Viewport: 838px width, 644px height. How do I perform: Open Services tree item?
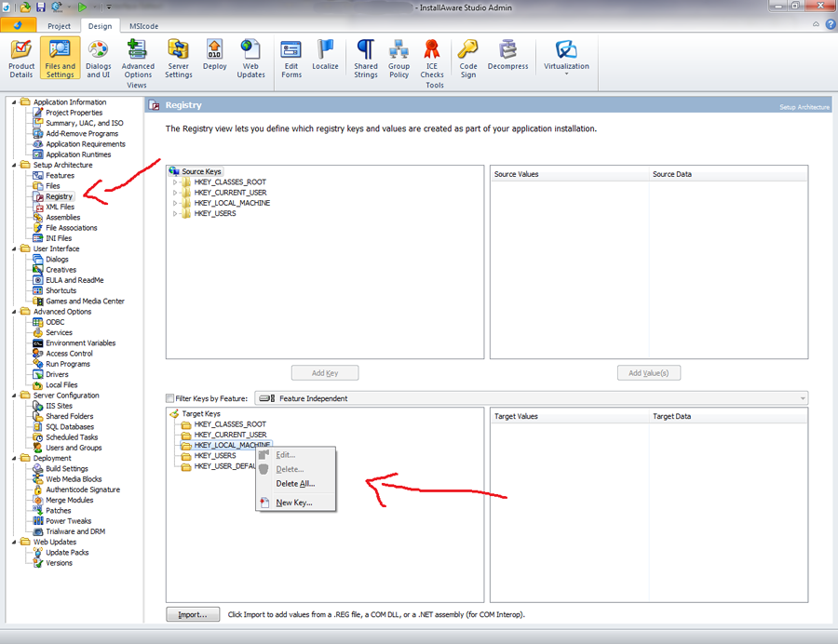click(x=59, y=332)
